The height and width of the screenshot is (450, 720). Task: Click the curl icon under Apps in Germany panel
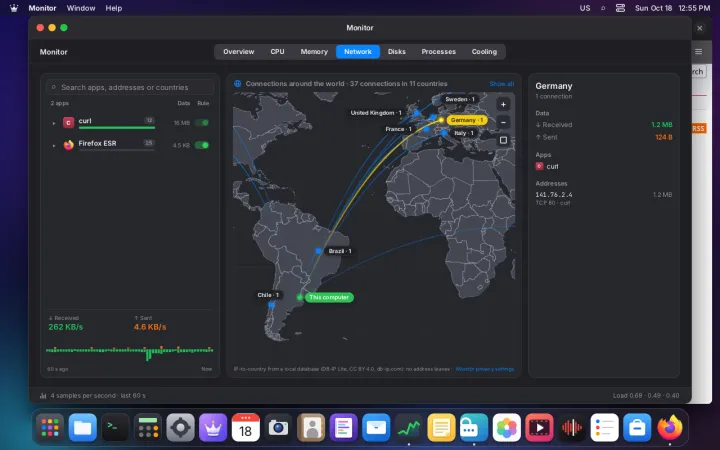pos(540,166)
